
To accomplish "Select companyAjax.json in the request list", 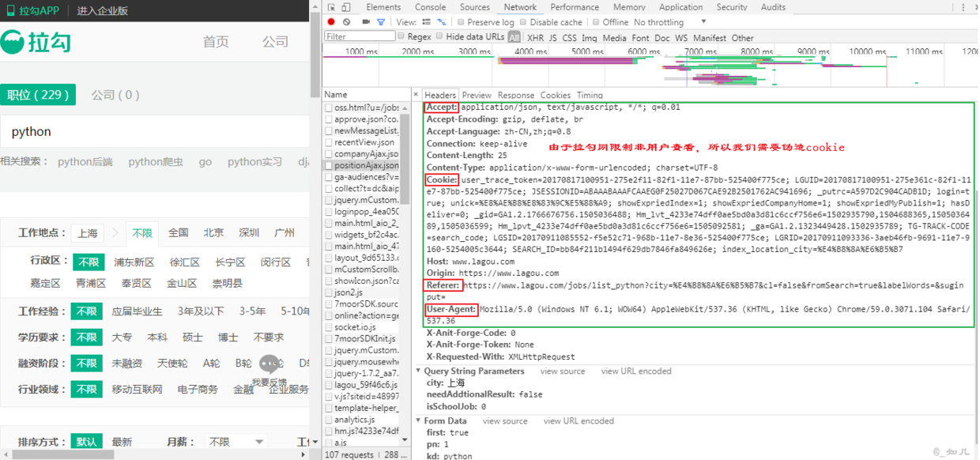I will point(367,154).
